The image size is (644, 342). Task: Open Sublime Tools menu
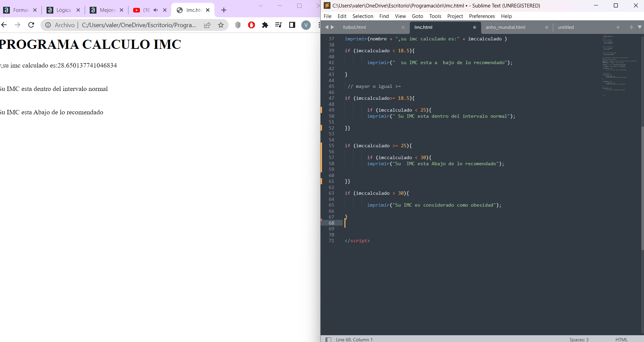click(x=435, y=16)
